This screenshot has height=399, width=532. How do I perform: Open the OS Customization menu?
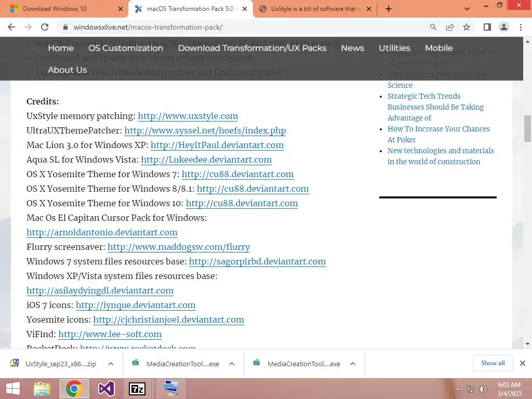[x=126, y=48]
